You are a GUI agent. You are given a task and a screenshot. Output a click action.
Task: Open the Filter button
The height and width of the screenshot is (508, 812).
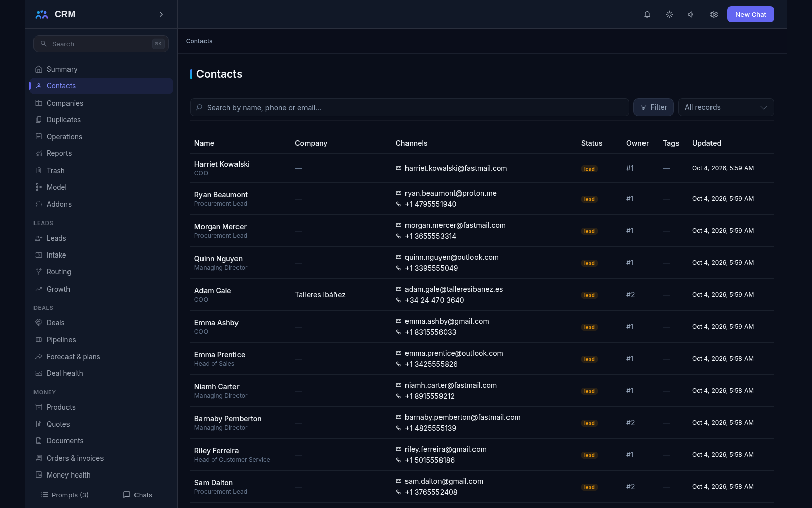tap(654, 107)
